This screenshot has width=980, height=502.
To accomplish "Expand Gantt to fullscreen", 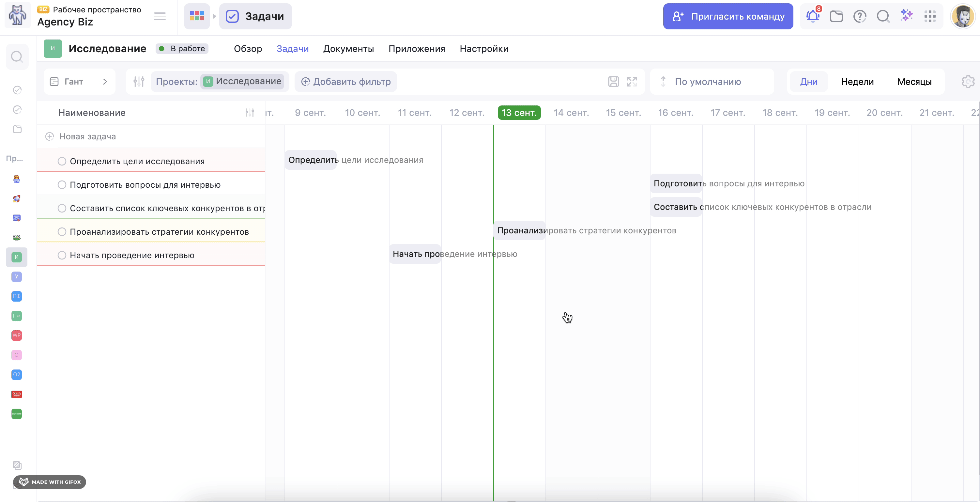I will coord(632,82).
